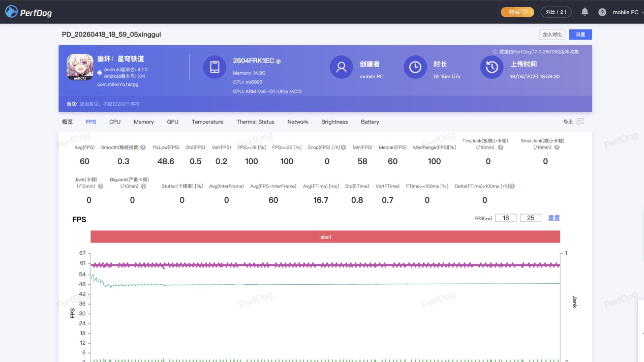644x362 pixels.
Task: Click the Avg(FPS) value 60
Action: point(84,161)
